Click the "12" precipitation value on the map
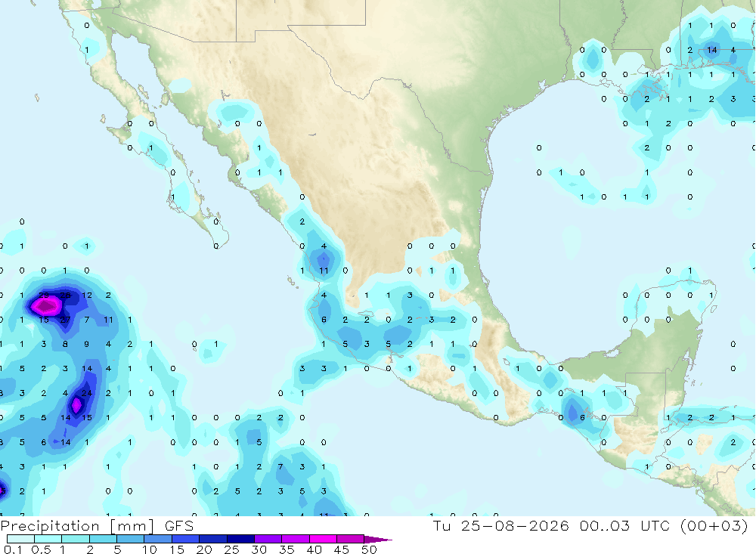Screen dimensions: 756x554 click(87, 295)
